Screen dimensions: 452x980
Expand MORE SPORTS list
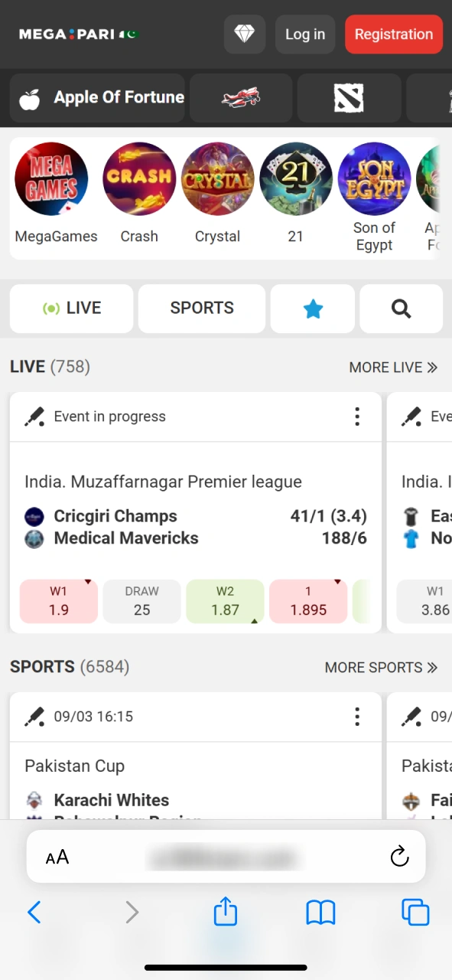pos(381,668)
